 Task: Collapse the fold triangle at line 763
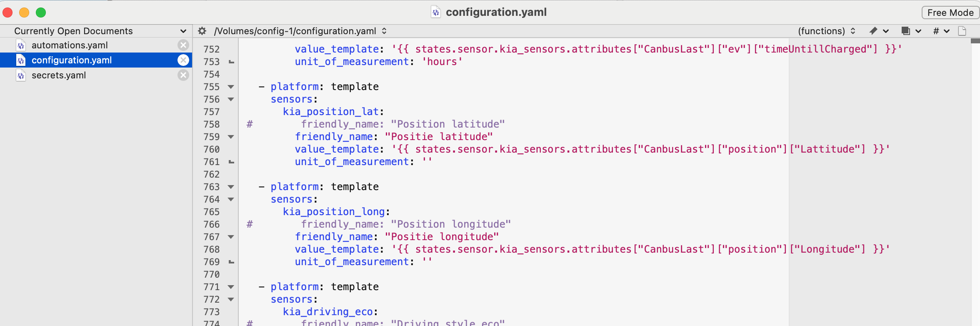[x=231, y=187]
